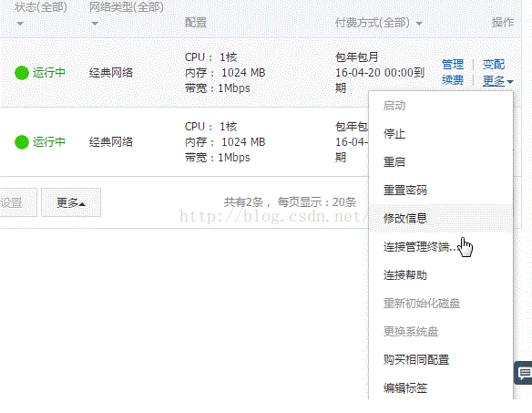Choose 购买相同配置 from the menu

click(441, 359)
